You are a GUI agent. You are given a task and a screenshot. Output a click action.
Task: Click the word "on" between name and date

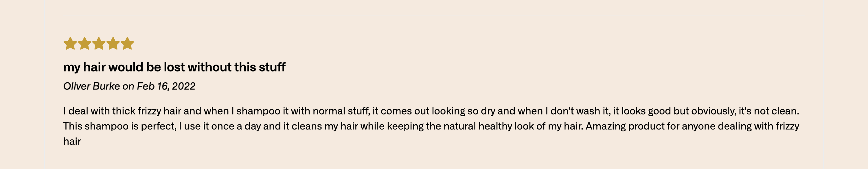click(128, 87)
